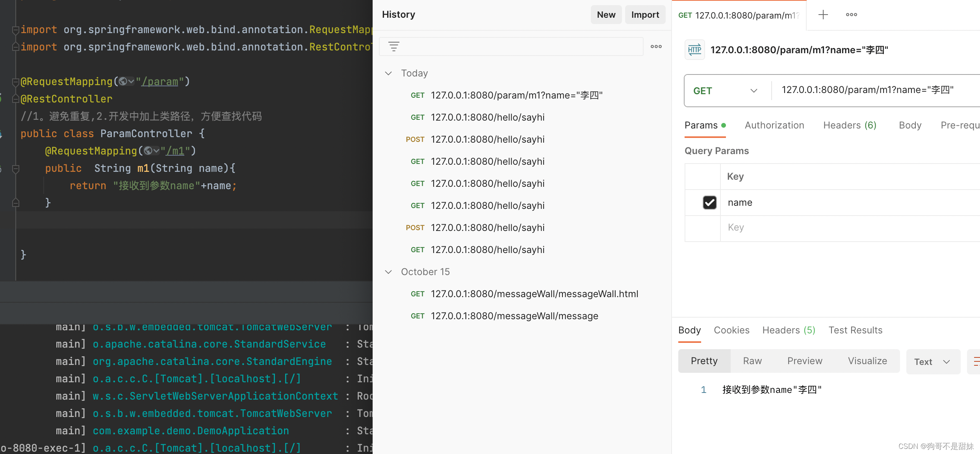
Task: Open the Test Results tab
Action: coord(855,330)
